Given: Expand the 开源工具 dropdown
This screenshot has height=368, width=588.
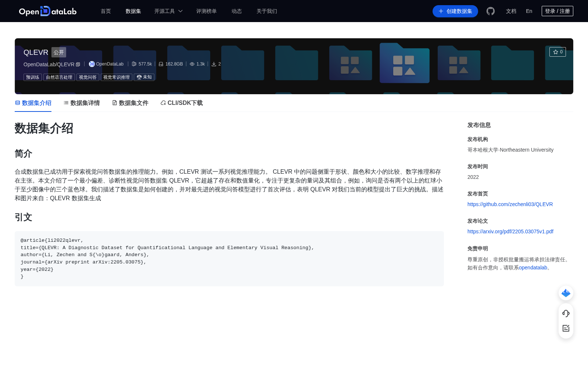Looking at the screenshot, I should click(x=168, y=11).
